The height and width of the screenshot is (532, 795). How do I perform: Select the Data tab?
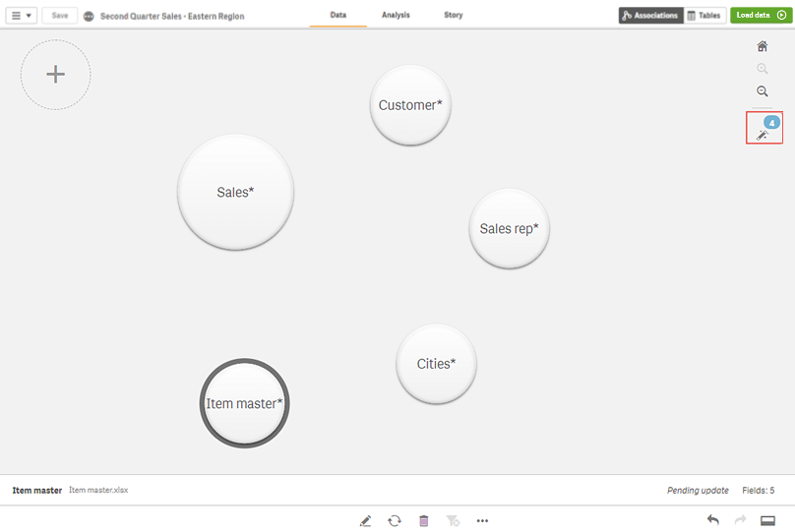pyautogui.click(x=338, y=16)
